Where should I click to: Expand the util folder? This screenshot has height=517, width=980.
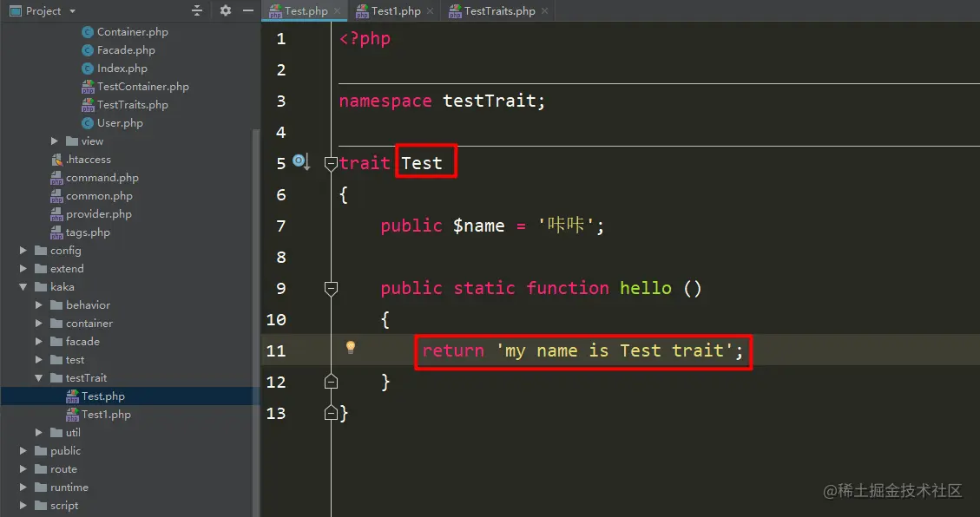click(39, 432)
